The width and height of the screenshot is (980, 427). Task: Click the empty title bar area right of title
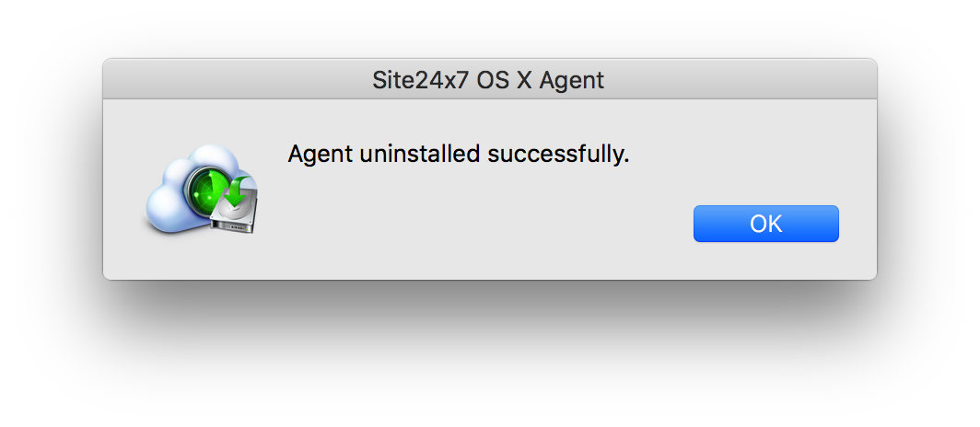[741, 79]
